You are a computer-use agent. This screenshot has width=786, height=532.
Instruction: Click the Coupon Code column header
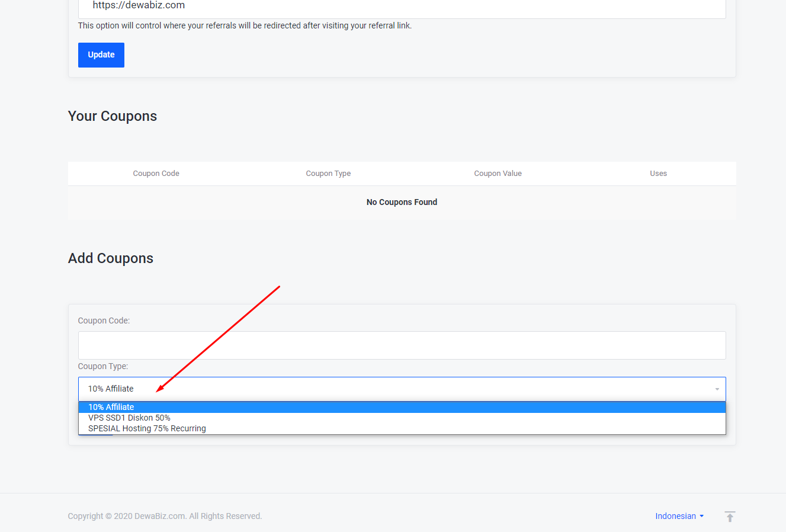(156, 174)
